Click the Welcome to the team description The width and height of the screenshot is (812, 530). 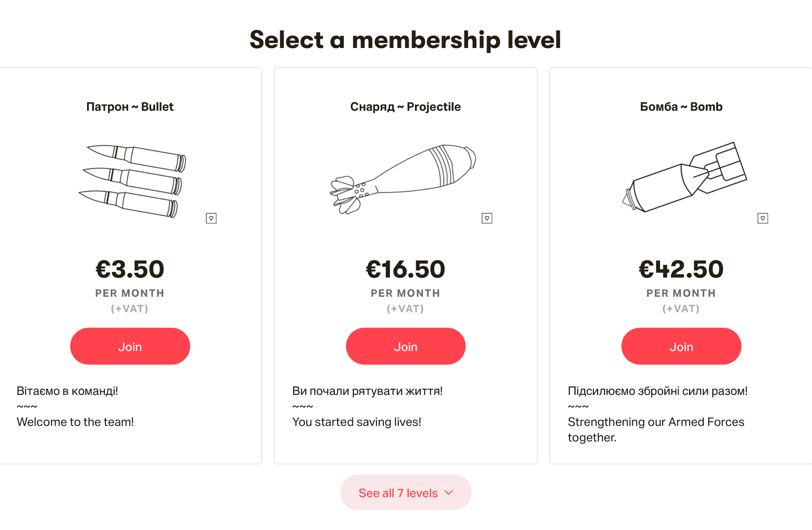click(x=75, y=422)
